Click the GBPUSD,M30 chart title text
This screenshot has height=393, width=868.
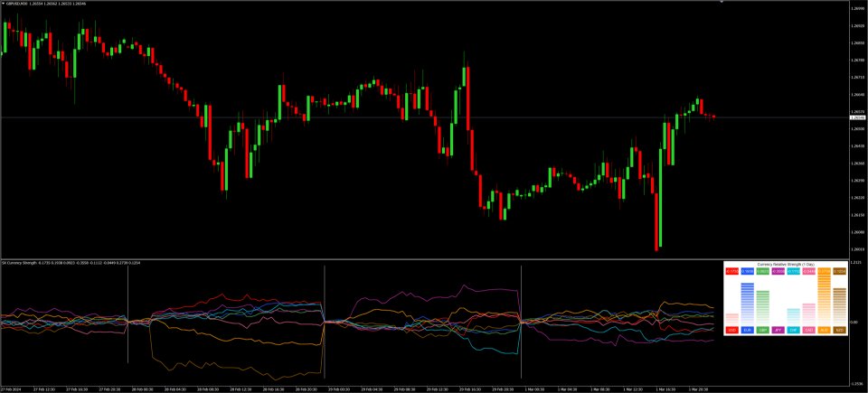[16, 4]
